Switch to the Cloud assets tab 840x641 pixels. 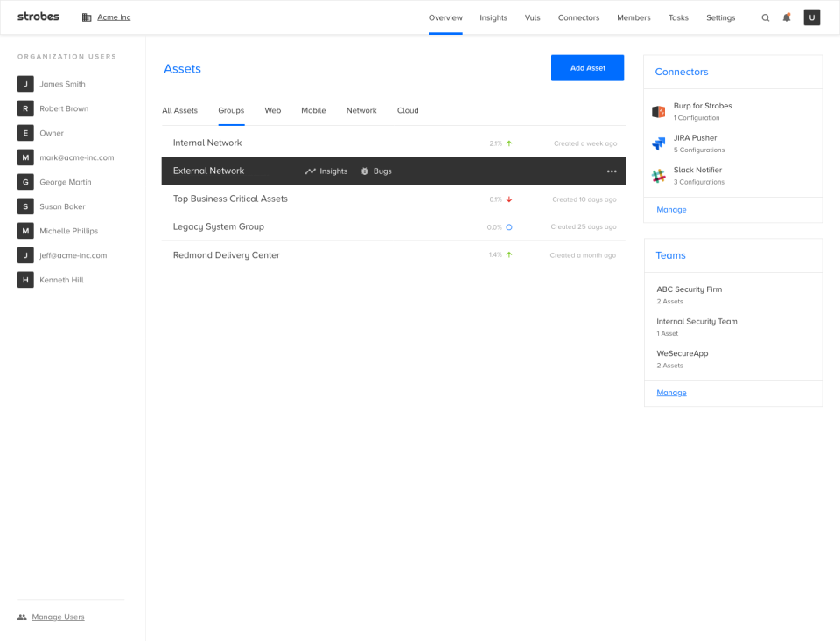pos(408,110)
